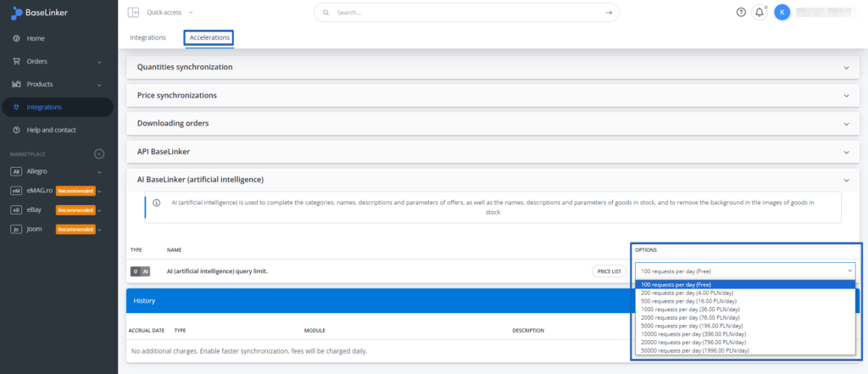Click the eBay marketplace badge icon

(x=16, y=210)
